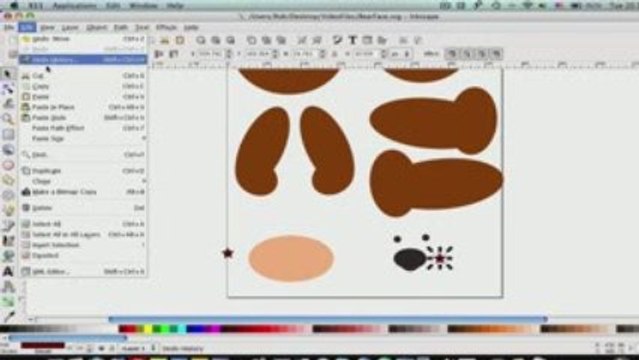The width and height of the screenshot is (639, 360).
Task: Select the Selector arrow tool
Action: [8, 74]
